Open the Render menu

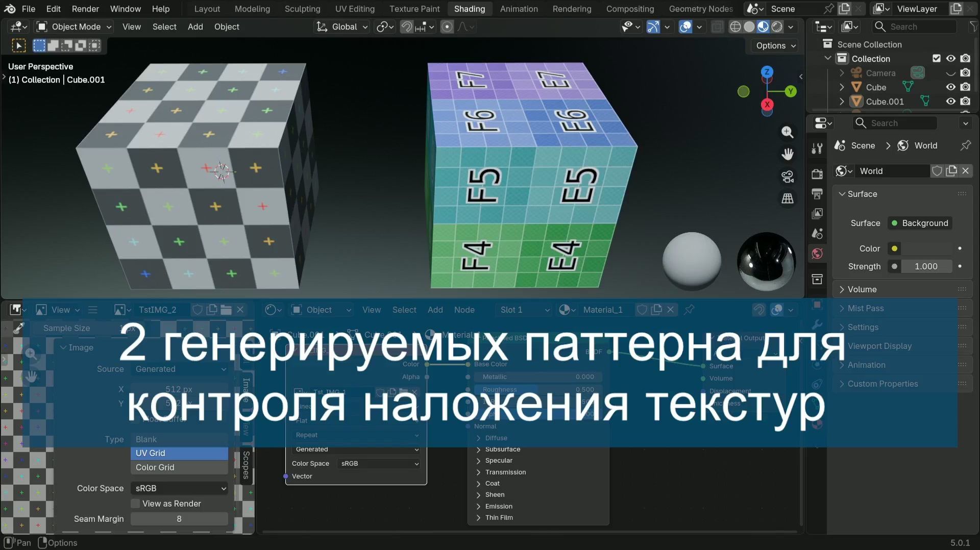point(85,9)
